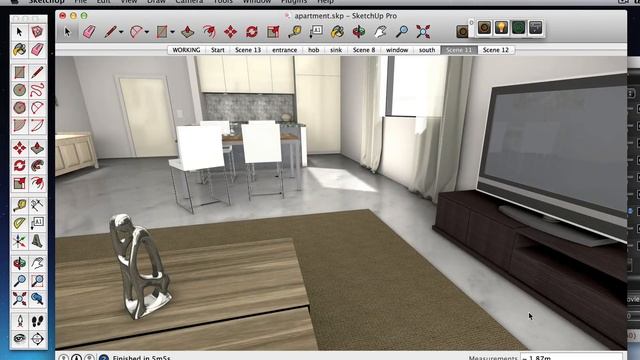
Task: Activate the Rectangle tool in left palette
Action: 19,72
